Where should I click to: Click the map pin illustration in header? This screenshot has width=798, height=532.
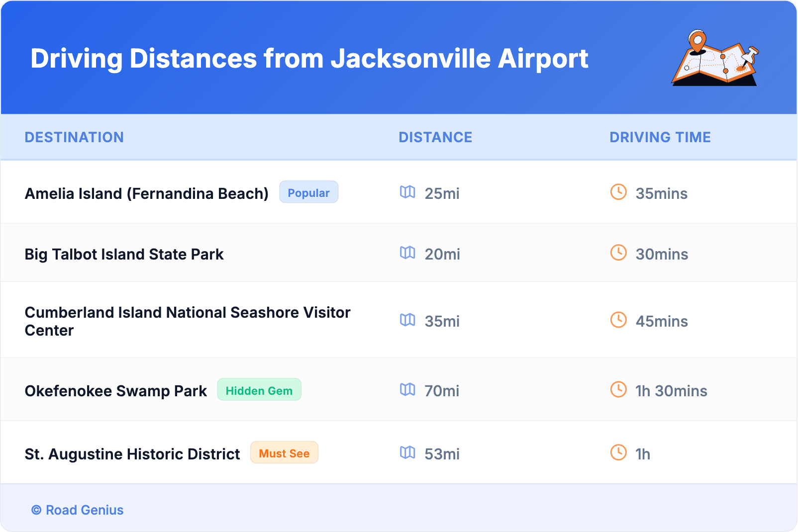pos(715,58)
